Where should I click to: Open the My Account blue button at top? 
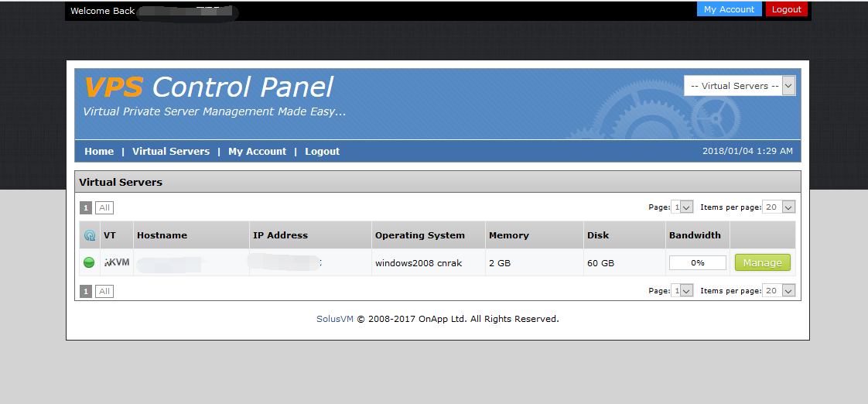point(729,9)
